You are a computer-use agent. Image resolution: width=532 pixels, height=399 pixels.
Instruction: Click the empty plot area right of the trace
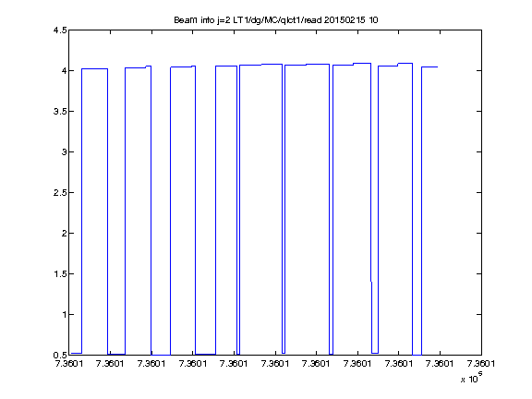point(460,203)
